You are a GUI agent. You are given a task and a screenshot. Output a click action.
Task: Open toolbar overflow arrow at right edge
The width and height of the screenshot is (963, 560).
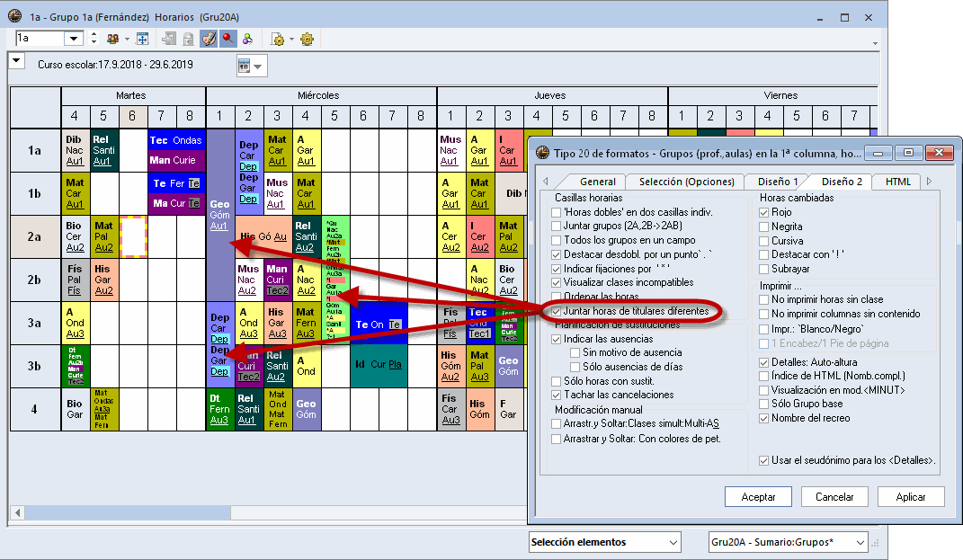(x=875, y=44)
